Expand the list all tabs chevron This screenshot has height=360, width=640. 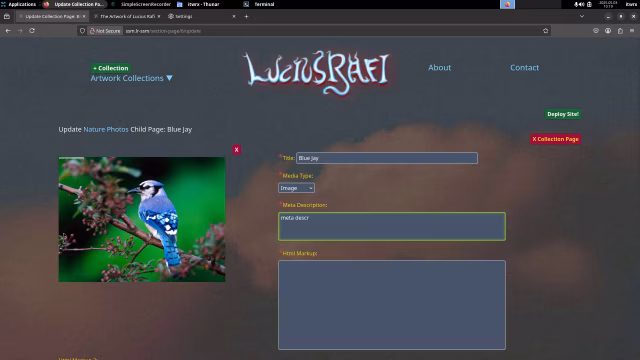[x=582, y=16]
